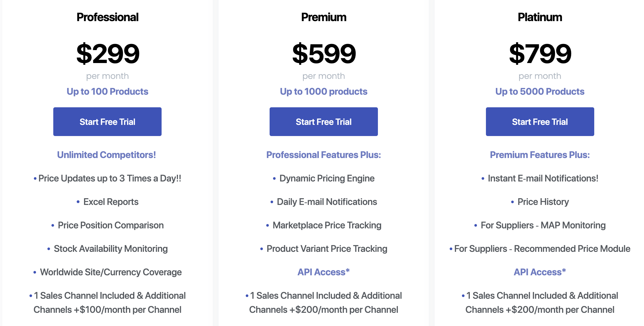Image resolution: width=644 pixels, height=326 pixels.
Task: Select the $799 price text
Action: point(540,53)
